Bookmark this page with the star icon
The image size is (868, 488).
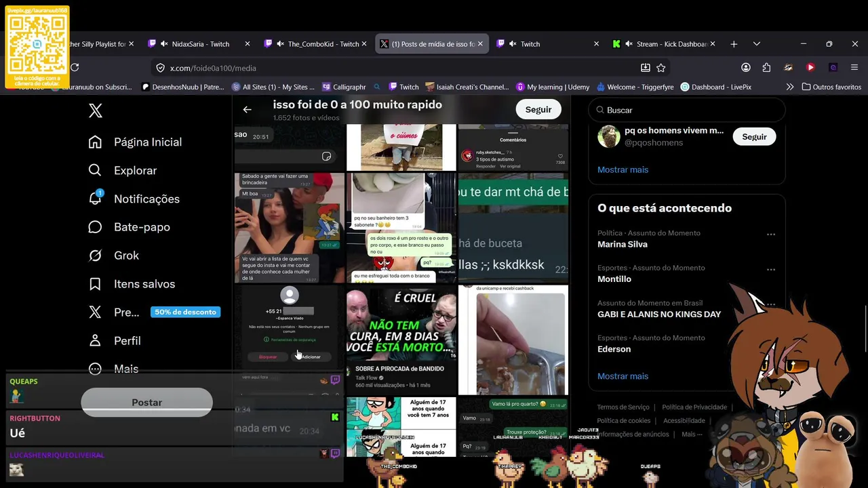[x=661, y=68]
